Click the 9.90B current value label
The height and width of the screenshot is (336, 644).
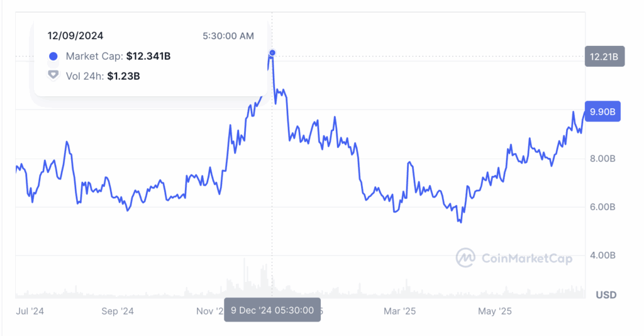(602, 111)
